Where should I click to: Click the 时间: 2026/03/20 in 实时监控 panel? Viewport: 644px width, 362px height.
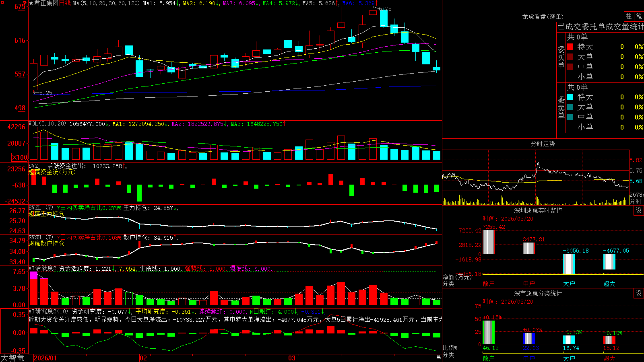tap(508, 219)
